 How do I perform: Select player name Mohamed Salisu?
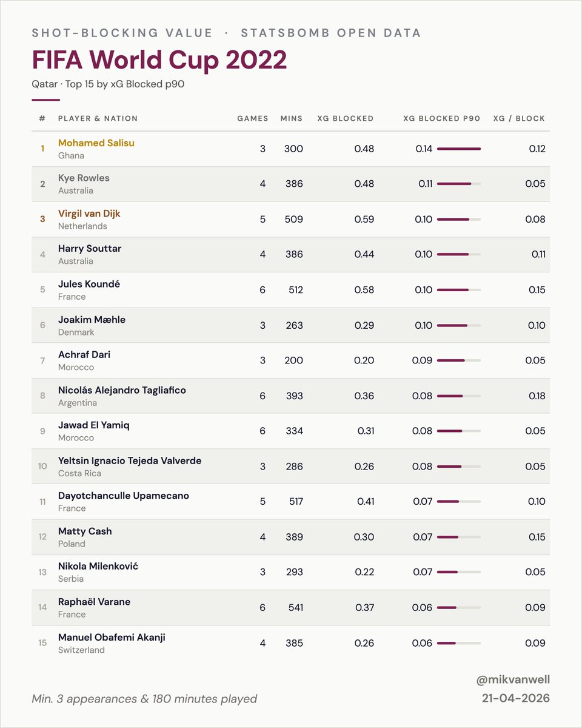tap(96, 143)
